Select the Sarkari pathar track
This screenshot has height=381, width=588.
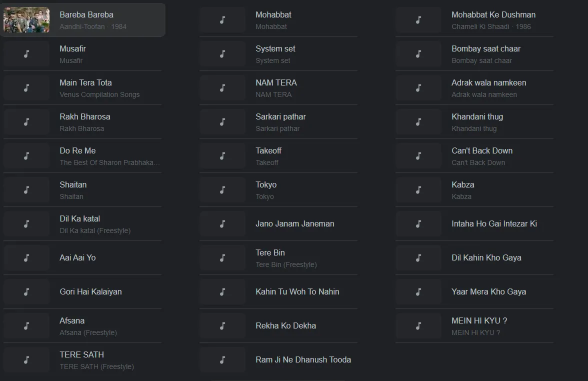[280, 116]
